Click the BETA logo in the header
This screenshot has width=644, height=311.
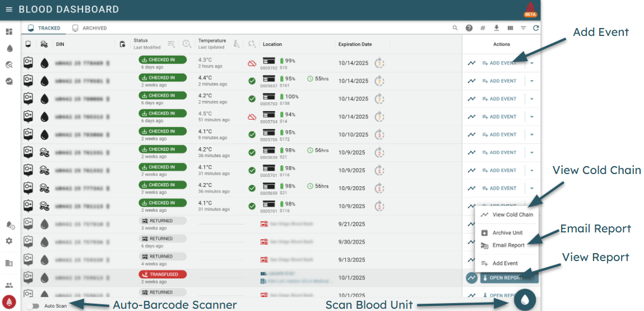point(530,10)
